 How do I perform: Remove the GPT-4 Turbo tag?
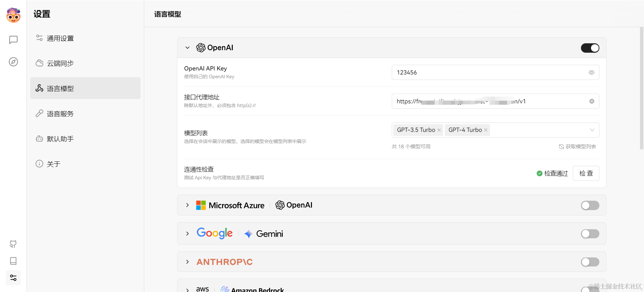click(486, 130)
